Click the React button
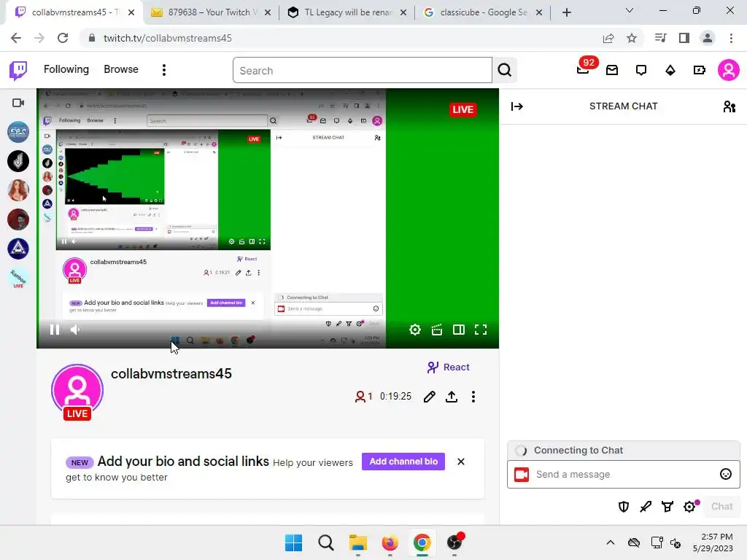747x560 pixels. 449,367
